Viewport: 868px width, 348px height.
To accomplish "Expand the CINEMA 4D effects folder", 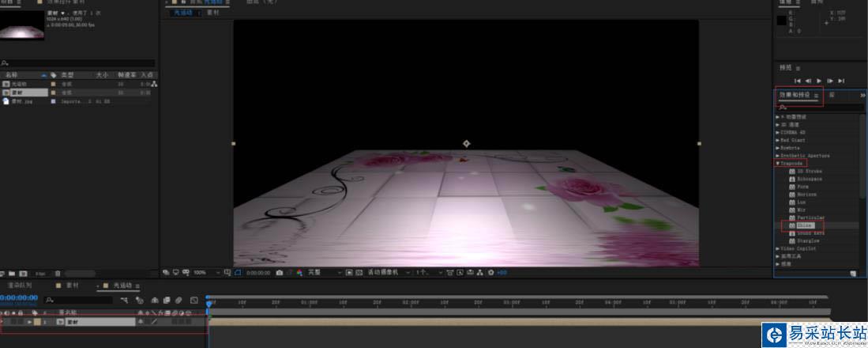I will (778, 132).
